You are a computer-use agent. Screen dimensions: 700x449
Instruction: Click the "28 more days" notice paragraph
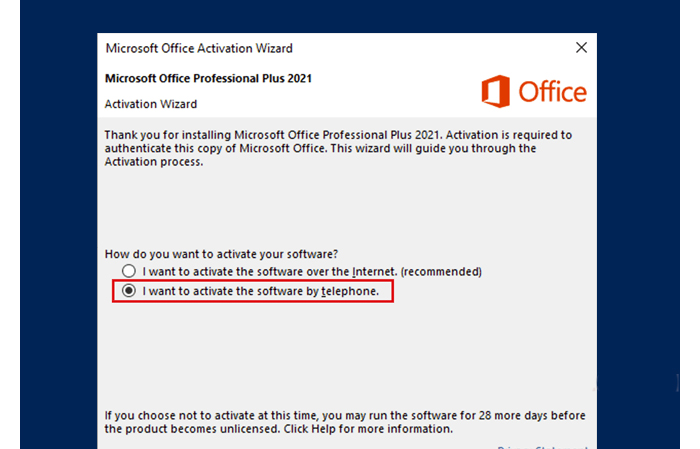coord(345,421)
